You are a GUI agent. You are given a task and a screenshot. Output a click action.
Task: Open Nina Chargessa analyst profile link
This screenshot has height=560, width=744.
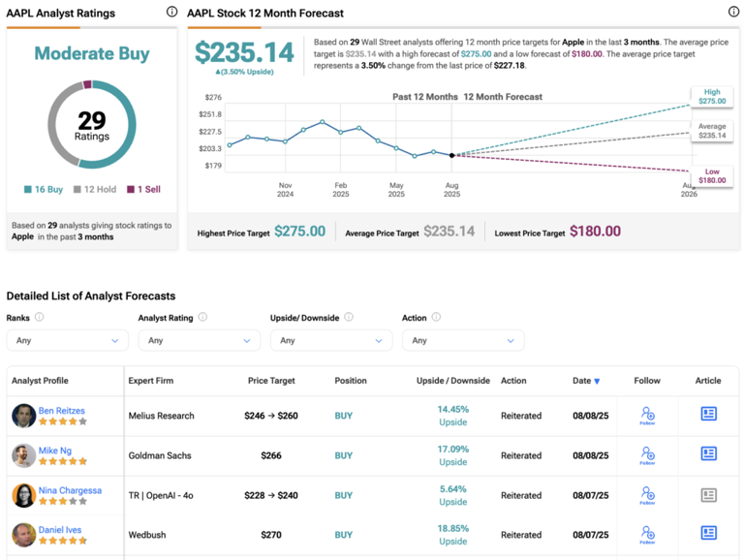click(70, 490)
